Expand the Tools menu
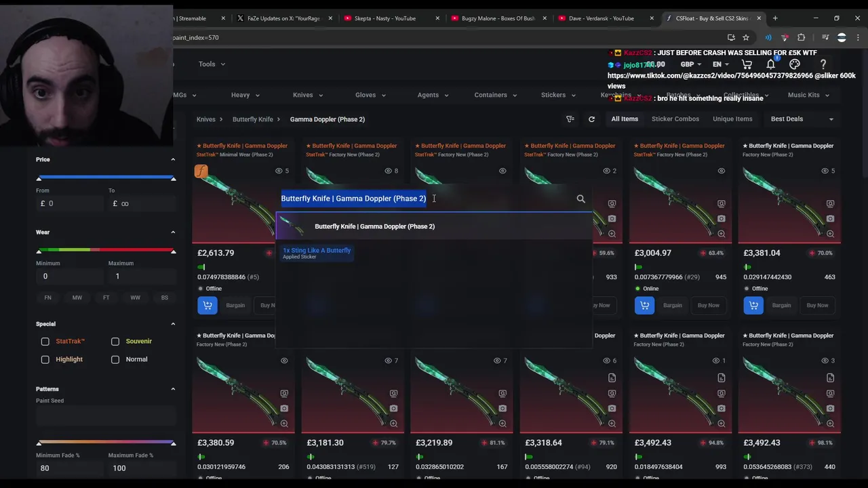868x488 pixels. 212,64
